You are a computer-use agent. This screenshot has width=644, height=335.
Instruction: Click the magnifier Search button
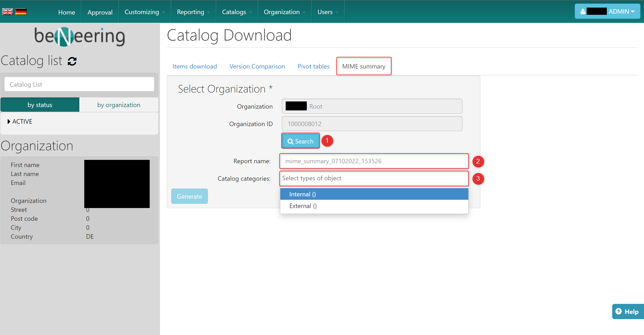pyautogui.click(x=300, y=141)
